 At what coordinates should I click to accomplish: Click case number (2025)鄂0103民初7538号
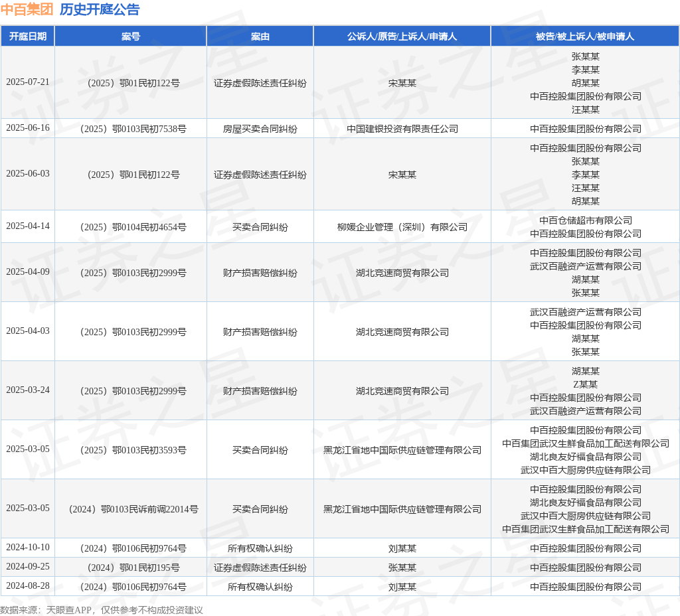pyautogui.click(x=133, y=129)
